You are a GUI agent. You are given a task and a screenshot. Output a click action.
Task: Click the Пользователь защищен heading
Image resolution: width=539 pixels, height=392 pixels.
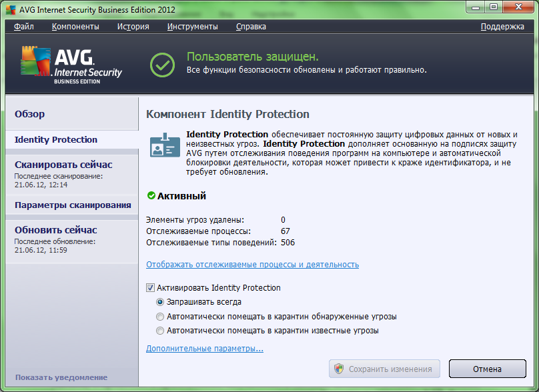(x=253, y=57)
